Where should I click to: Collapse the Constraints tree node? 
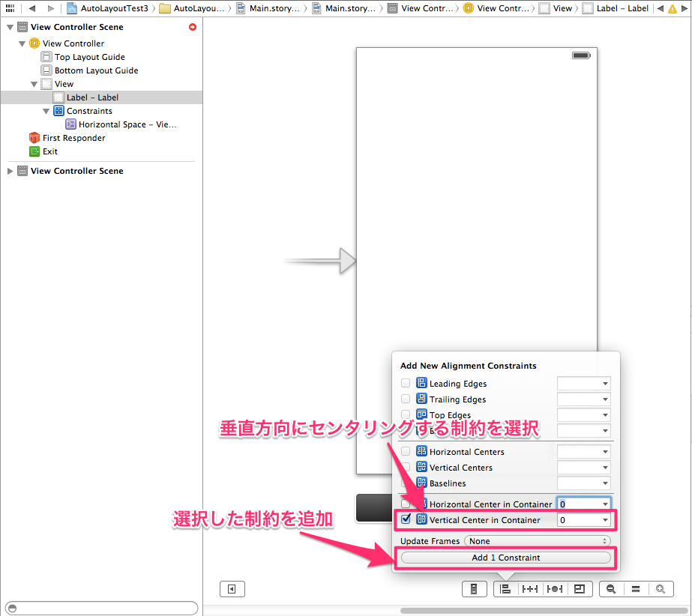(x=46, y=111)
